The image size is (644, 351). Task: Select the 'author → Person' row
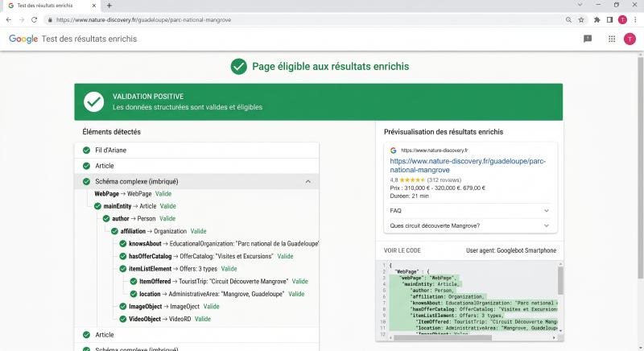(x=139, y=218)
